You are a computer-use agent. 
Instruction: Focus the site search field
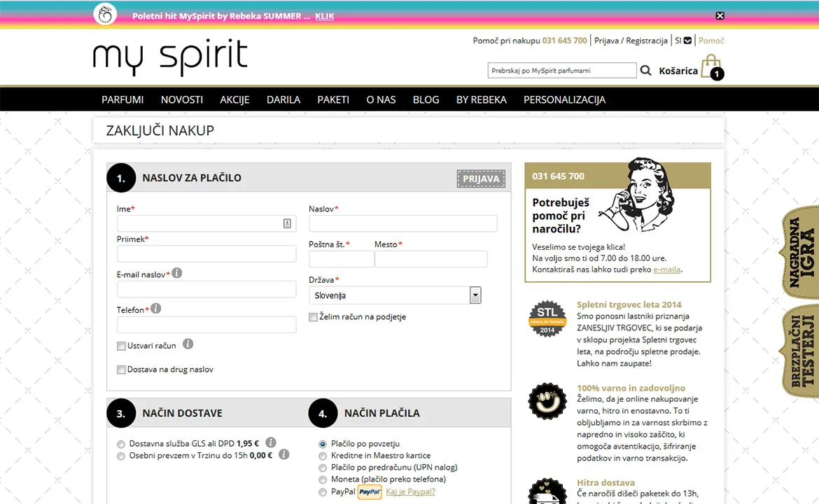tap(562, 71)
